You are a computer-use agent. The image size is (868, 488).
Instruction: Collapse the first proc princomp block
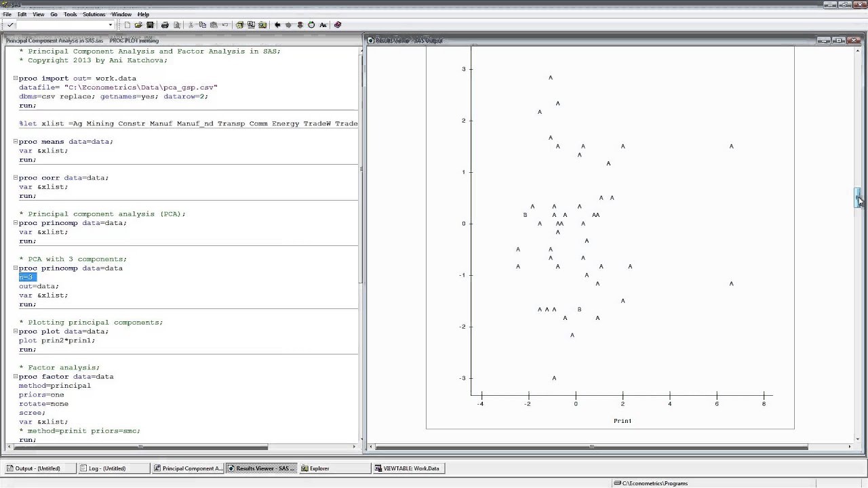[15, 223]
